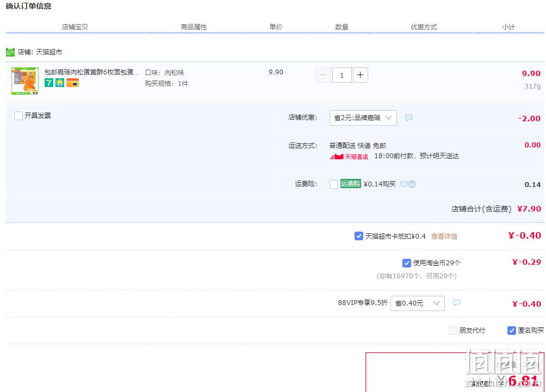
Task: Click the message icon beside 88VIP dropdown
Action: click(456, 303)
